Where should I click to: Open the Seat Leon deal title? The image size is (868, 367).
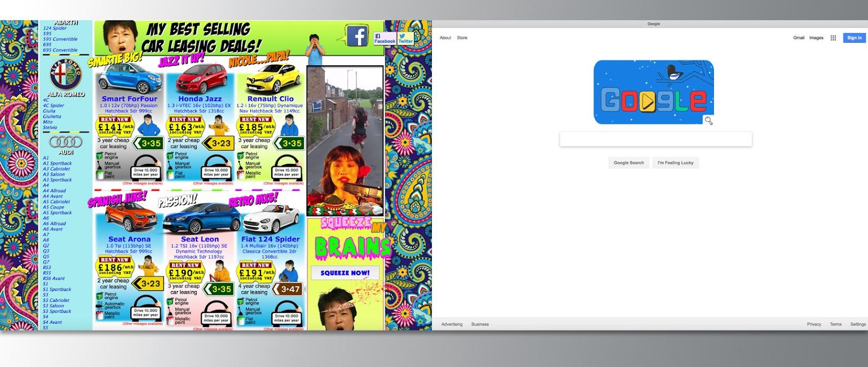coord(200,239)
